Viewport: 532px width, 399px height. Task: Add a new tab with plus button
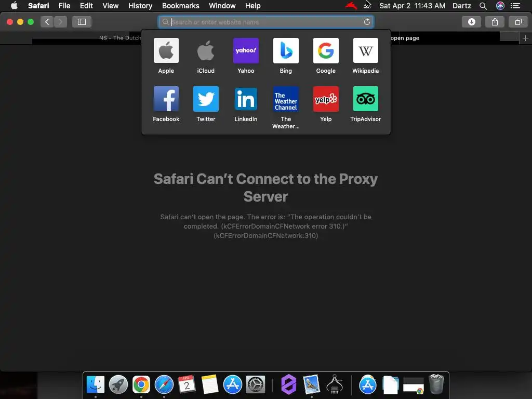click(x=525, y=38)
